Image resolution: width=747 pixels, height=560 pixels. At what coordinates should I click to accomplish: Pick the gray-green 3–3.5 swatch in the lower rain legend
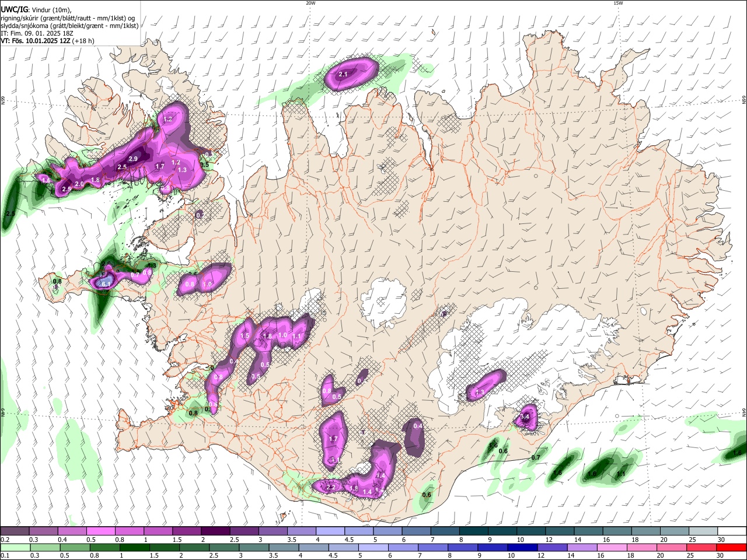[x=253, y=547]
